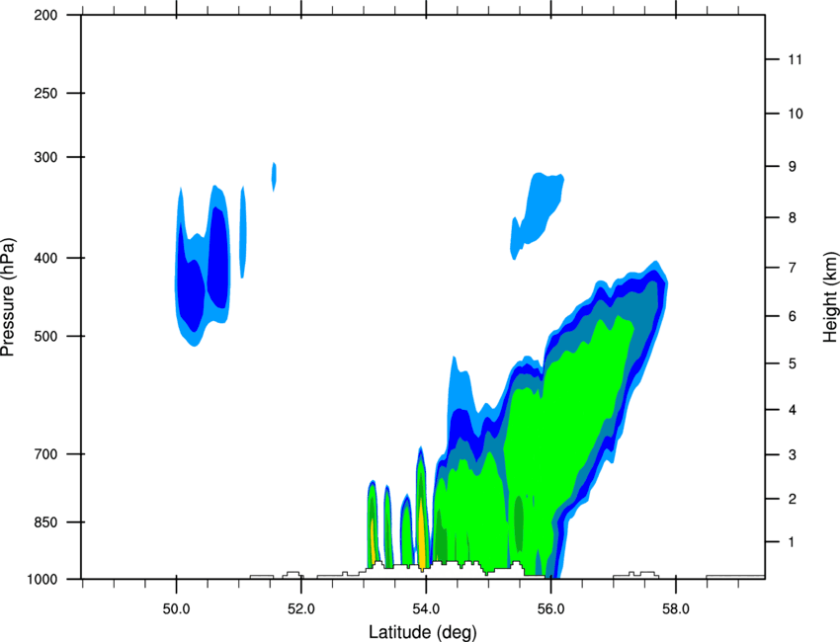The width and height of the screenshot is (840, 642).
Task: Click the 300 pressure tick label
Action: (45, 157)
